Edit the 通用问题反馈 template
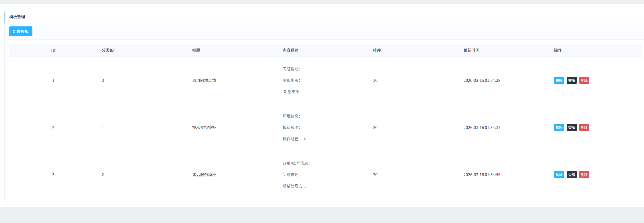This screenshot has width=644, height=223. point(559,80)
